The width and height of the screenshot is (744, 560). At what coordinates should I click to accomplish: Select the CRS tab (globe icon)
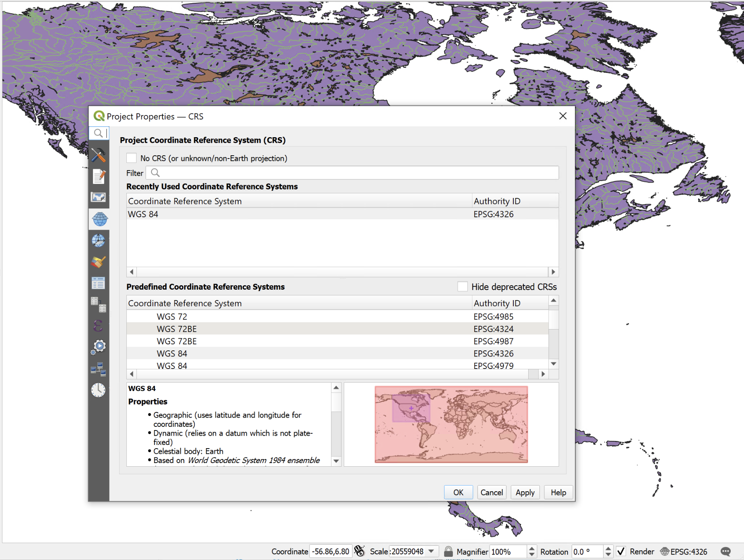click(99, 219)
